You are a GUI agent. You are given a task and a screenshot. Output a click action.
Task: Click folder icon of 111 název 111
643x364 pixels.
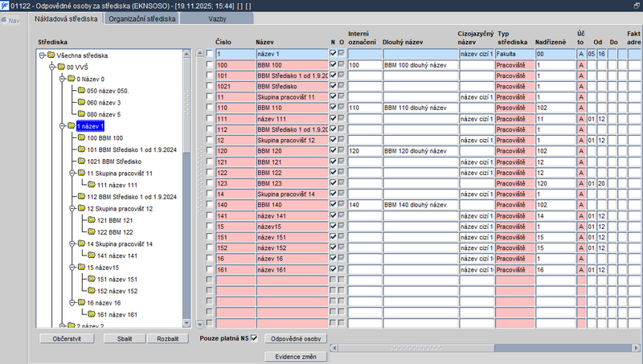[x=92, y=185]
